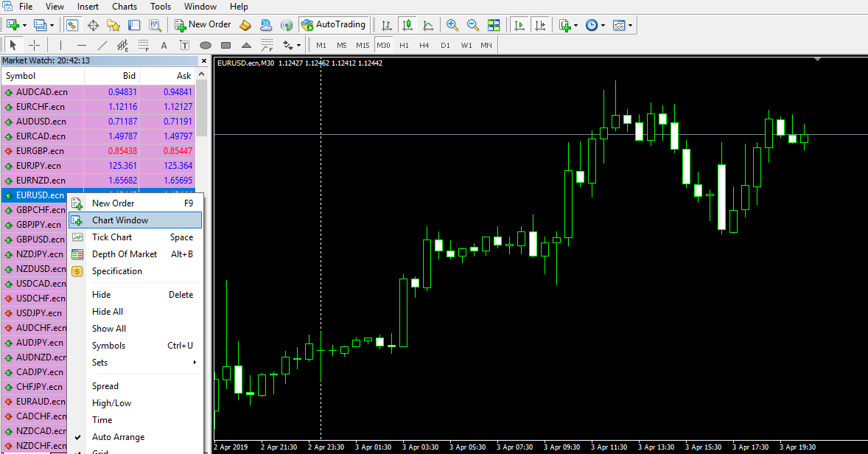Image resolution: width=868 pixels, height=454 pixels.
Task: Tile chart windows icon
Action: [494, 25]
